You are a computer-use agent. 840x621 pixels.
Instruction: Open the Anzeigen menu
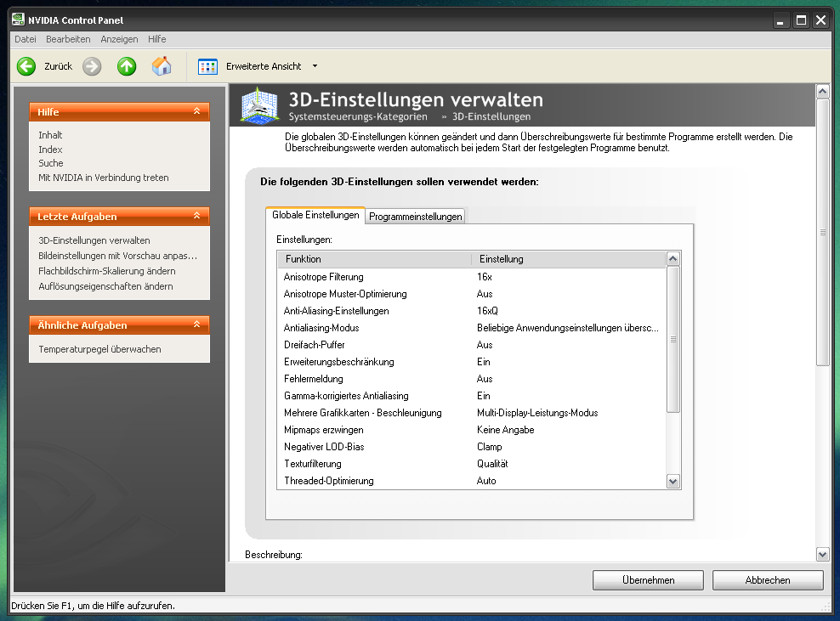pyautogui.click(x=119, y=39)
